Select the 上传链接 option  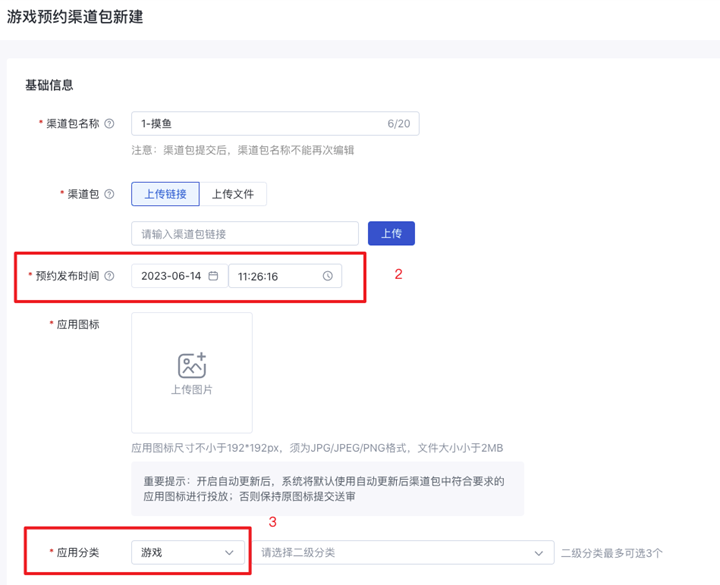tap(165, 194)
